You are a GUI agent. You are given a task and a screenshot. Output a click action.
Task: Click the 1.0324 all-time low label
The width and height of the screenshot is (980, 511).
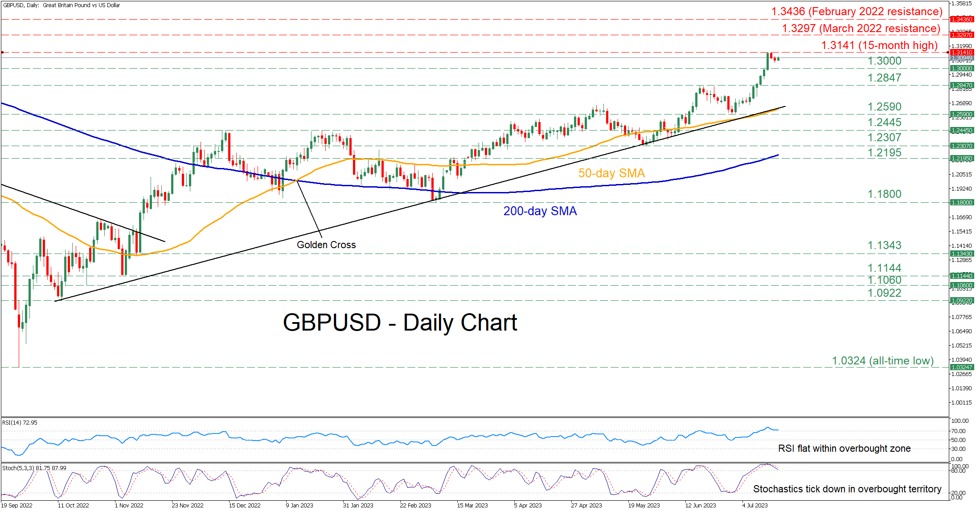[x=882, y=360]
